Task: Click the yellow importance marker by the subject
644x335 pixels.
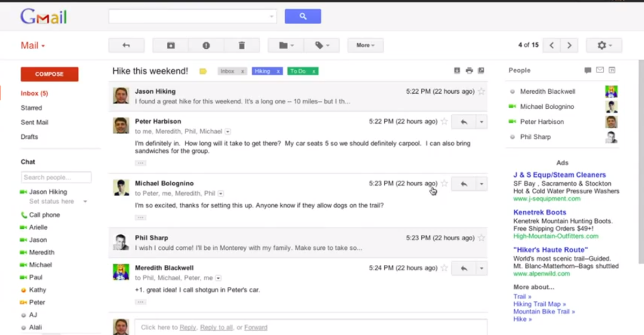Action: [x=203, y=71]
